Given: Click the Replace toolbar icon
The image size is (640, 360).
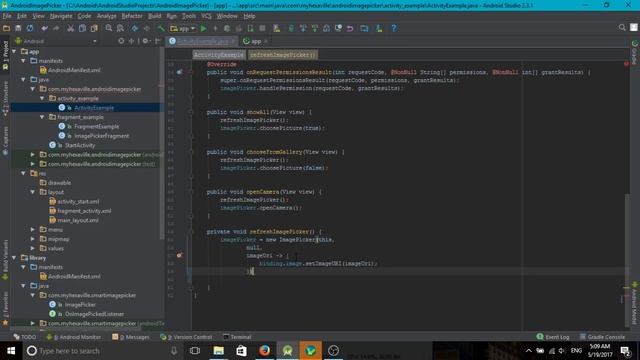Looking at the screenshot, I should (120, 28).
